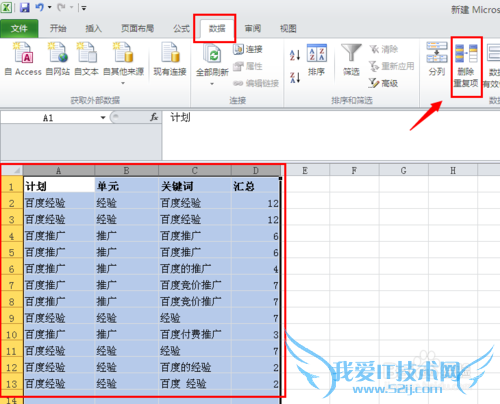This screenshot has height=404, width=500.
Task: Click the fx insert function button
Action: 154,117
